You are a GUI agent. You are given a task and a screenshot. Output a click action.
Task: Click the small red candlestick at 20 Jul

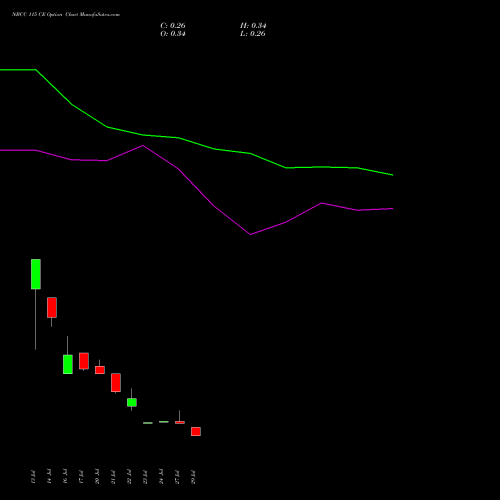(100, 370)
